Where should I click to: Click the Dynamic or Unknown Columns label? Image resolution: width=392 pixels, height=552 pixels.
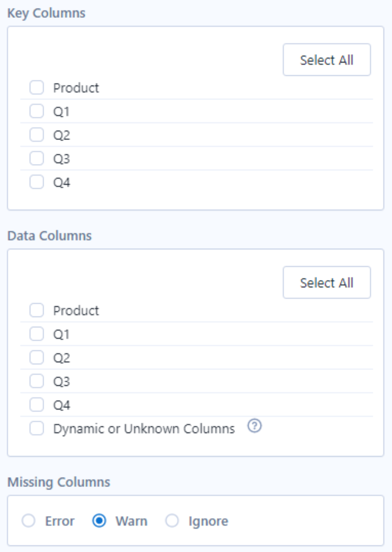144,429
